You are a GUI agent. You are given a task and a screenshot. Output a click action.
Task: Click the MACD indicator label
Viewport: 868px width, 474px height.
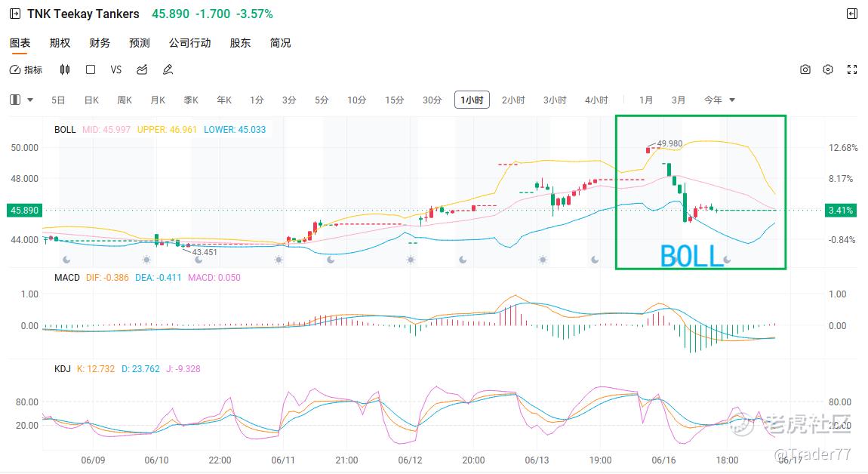(67, 278)
